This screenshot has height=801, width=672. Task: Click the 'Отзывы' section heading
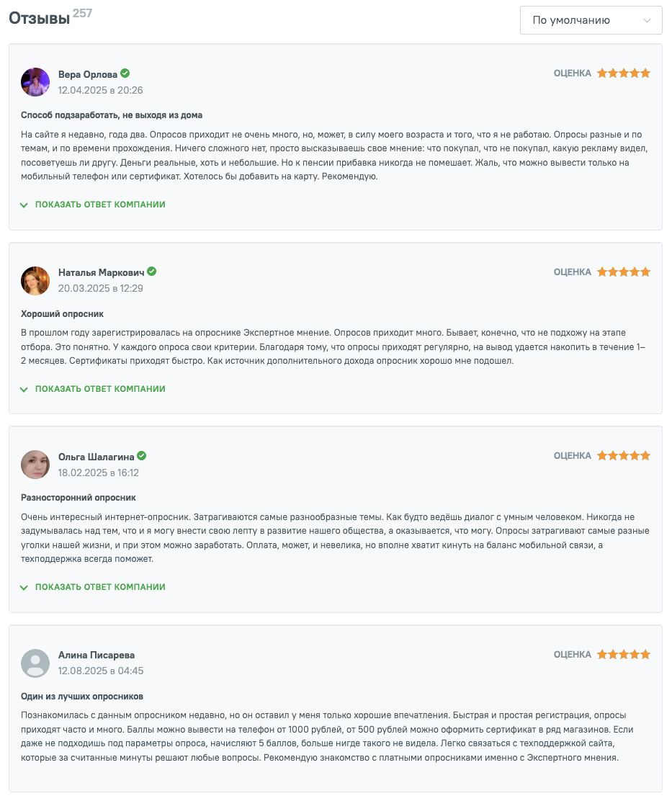pyautogui.click(x=39, y=19)
